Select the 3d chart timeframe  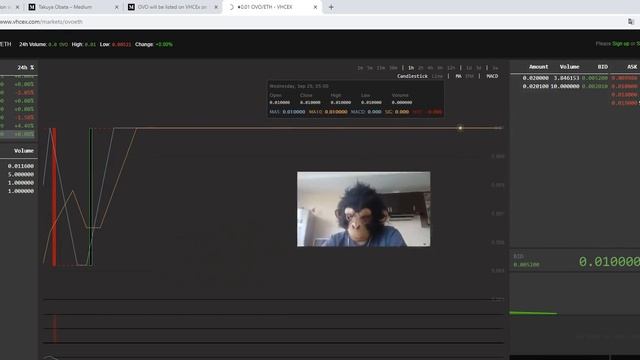pos(479,68)
